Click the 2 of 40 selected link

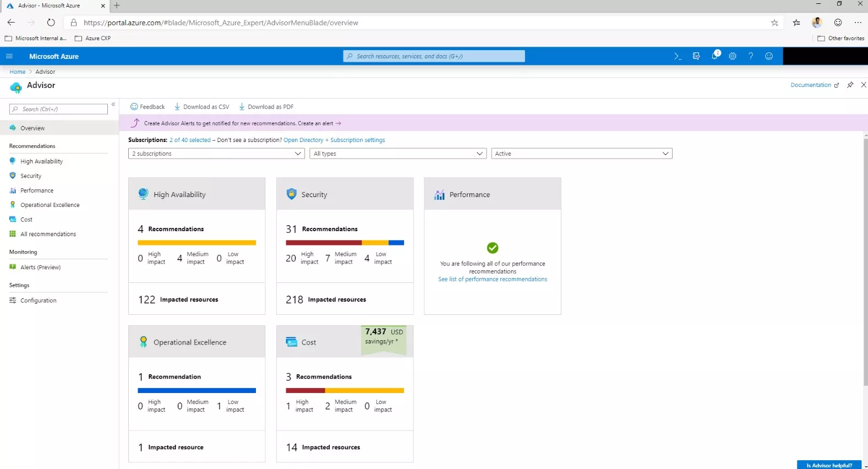[x=190, y=140]
